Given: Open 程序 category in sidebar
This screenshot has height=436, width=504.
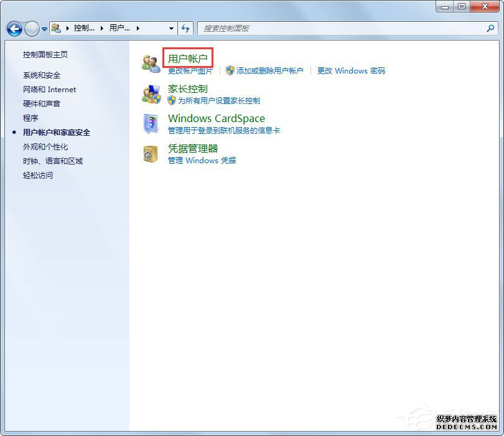Looking at the screenshot, I should 30,118.
